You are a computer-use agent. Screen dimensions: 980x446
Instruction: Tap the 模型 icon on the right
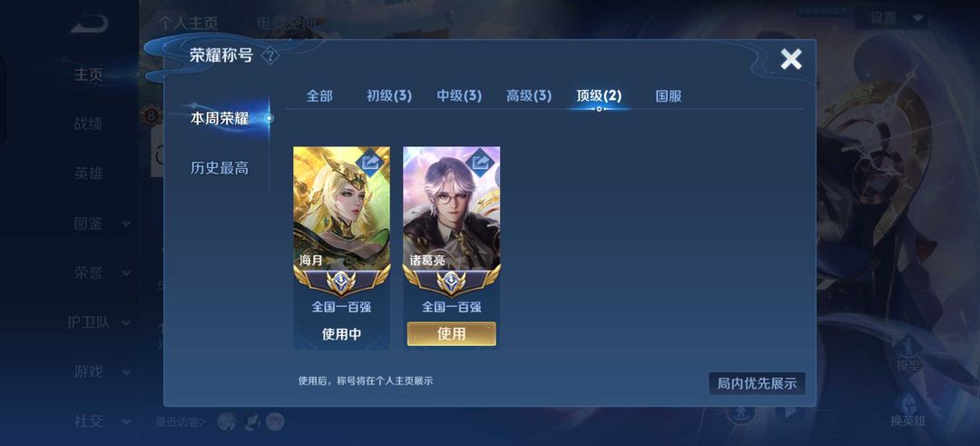tap(908, 354)
